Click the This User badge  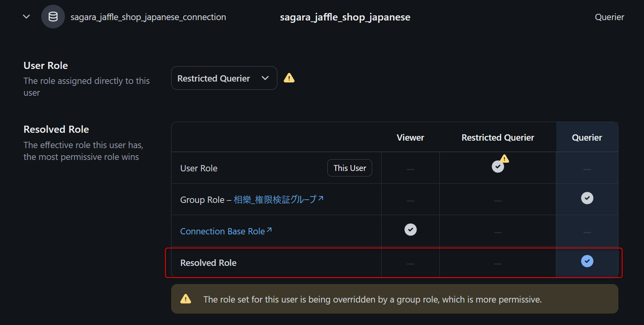coord(350,168)
